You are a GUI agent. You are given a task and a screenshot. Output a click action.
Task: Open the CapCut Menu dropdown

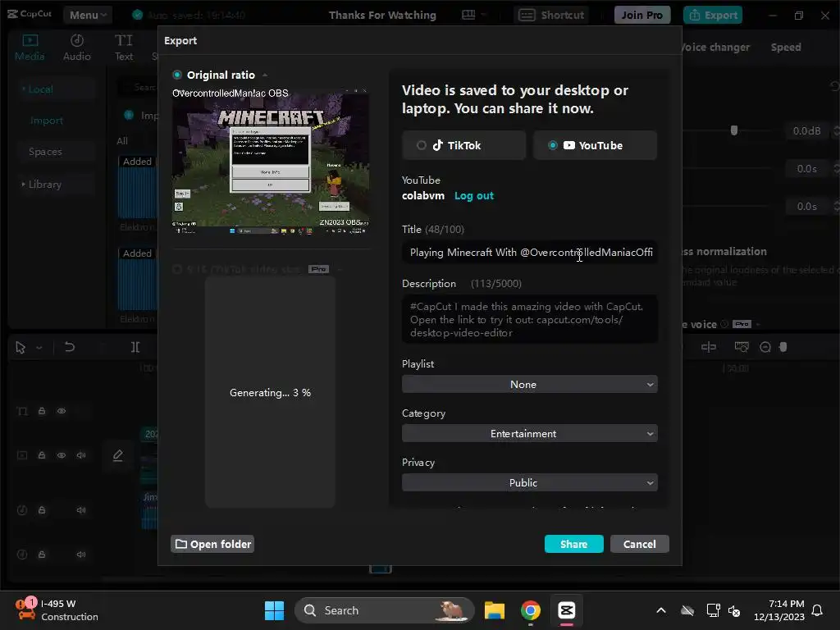coord(87,15)
